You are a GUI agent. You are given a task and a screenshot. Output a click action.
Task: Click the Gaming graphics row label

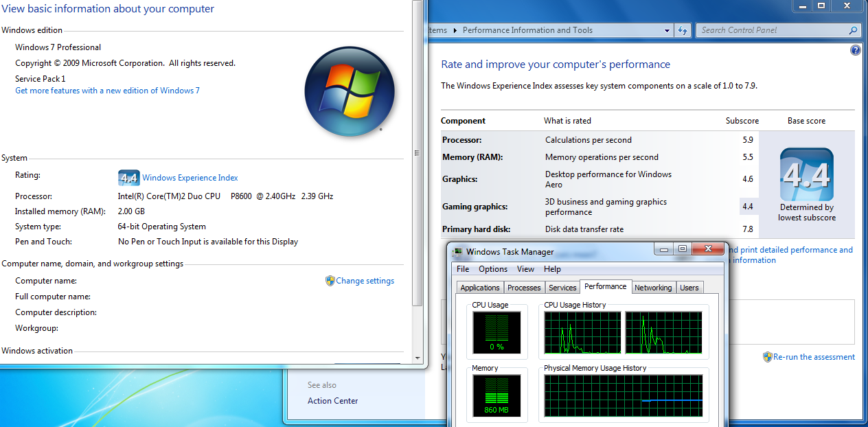tap(475, 207)
